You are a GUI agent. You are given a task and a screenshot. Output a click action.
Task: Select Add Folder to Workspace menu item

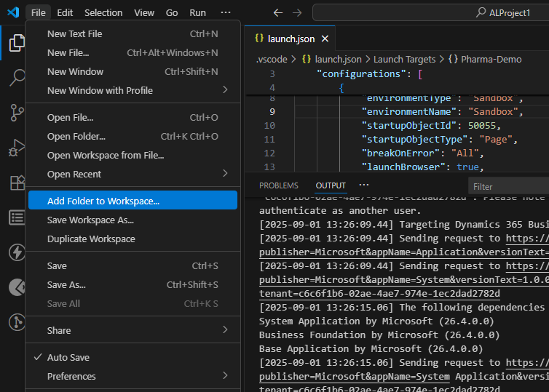(103, 201)
